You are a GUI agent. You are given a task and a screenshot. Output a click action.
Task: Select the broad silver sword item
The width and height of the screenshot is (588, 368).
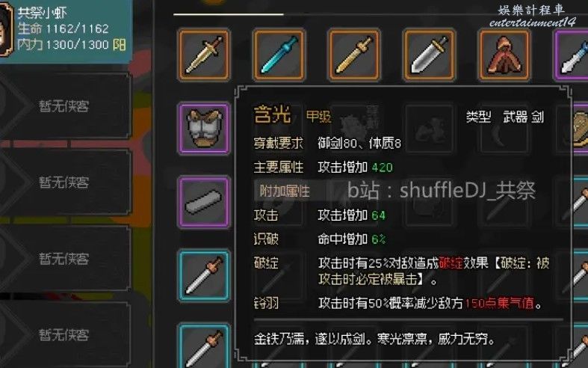430,55
